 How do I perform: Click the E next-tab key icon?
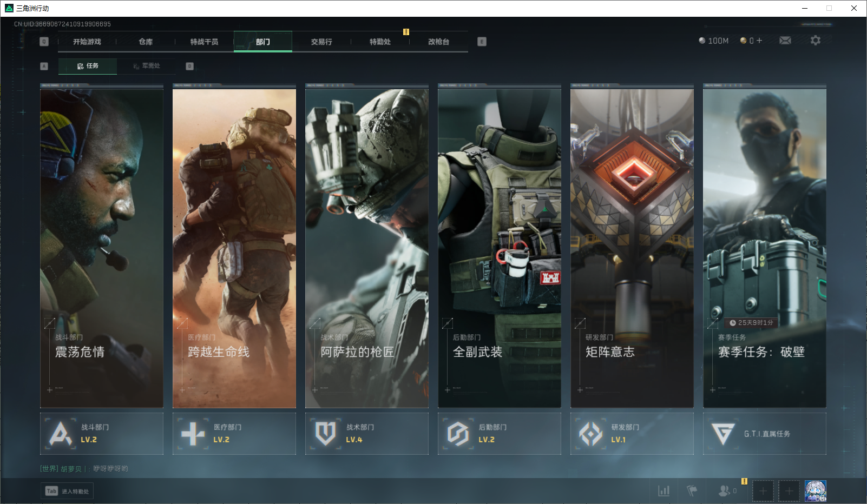point(482,42)
